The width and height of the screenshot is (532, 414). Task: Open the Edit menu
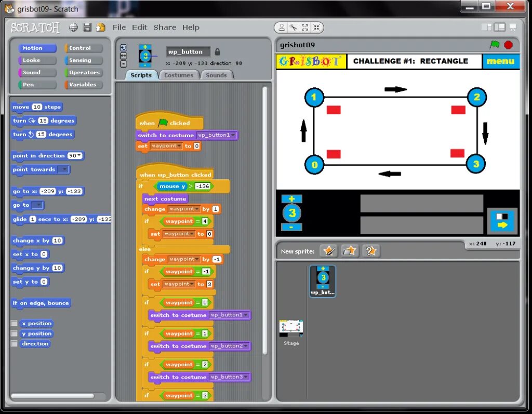pos(139,28)
